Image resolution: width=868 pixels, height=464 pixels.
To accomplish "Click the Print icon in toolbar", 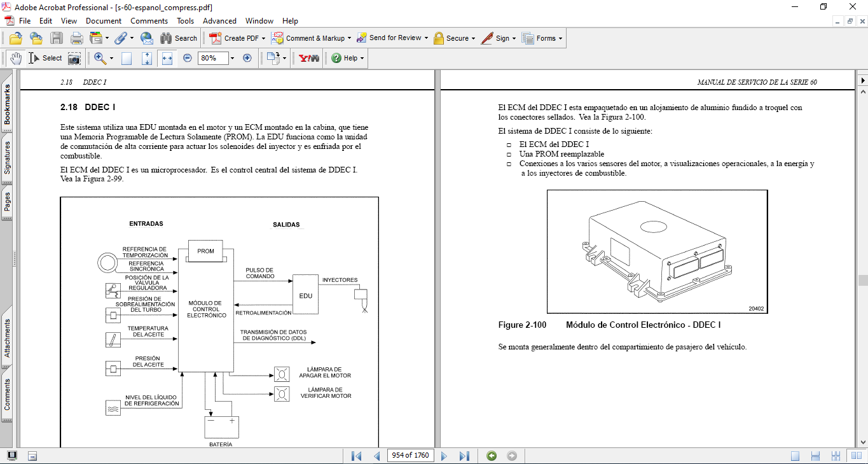I will (x=76, y=38).
